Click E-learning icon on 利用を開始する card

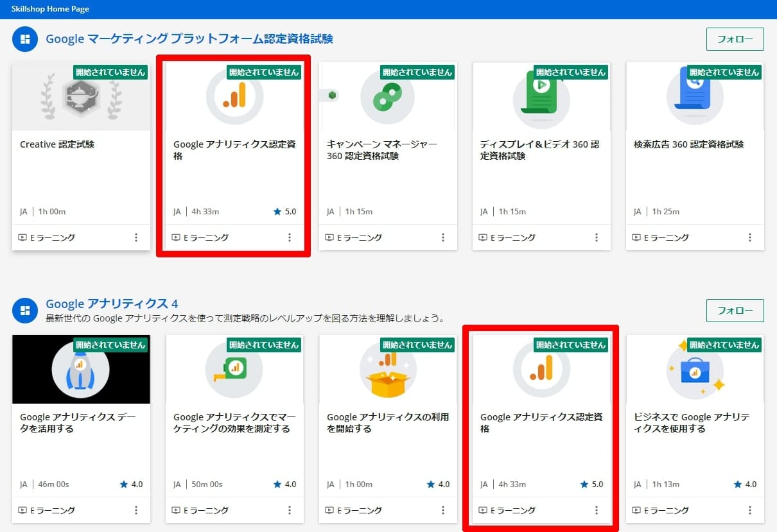[x=330, y=510]
